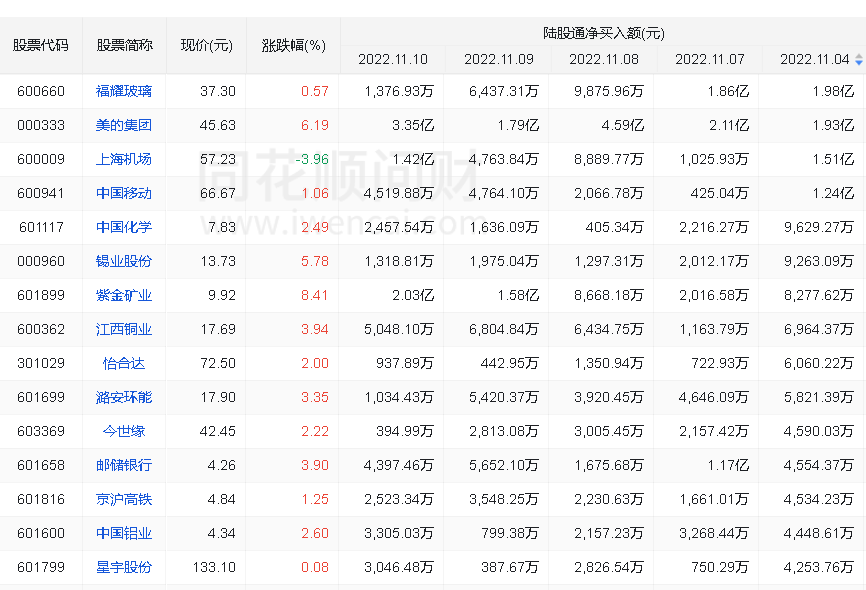Open the 中国移动 stock link
Screen dimensions: 866x590
[x=124, y=193]
